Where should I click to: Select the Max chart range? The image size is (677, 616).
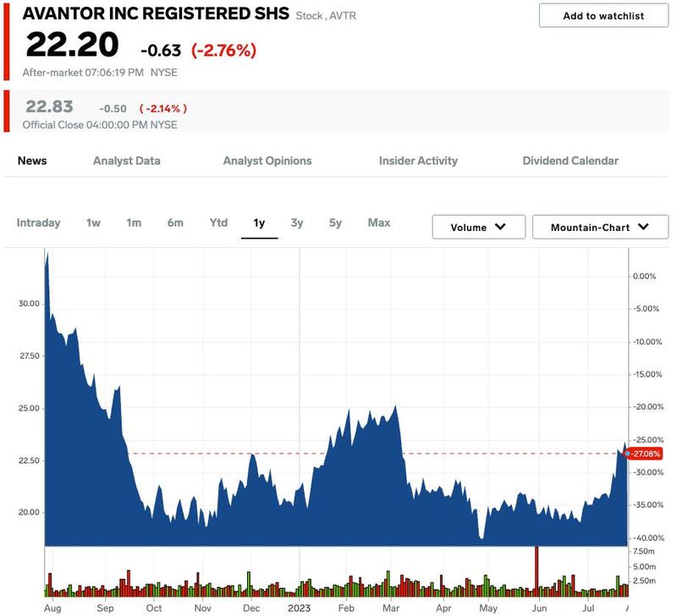[379, 223]
